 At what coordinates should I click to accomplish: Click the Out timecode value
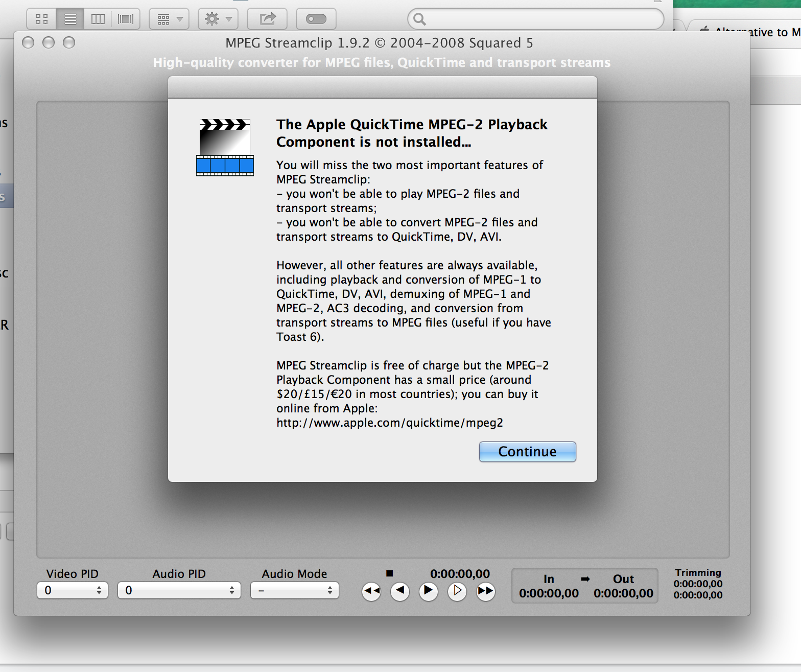[623, 593]
